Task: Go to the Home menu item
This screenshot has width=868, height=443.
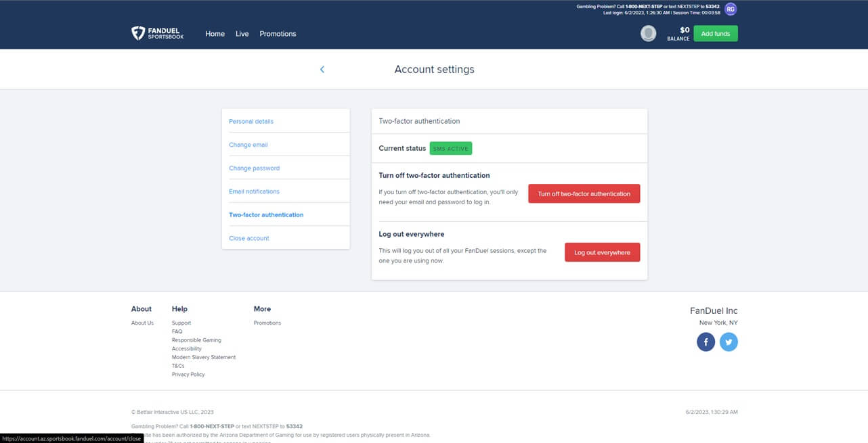Action: tap(215, 34)
